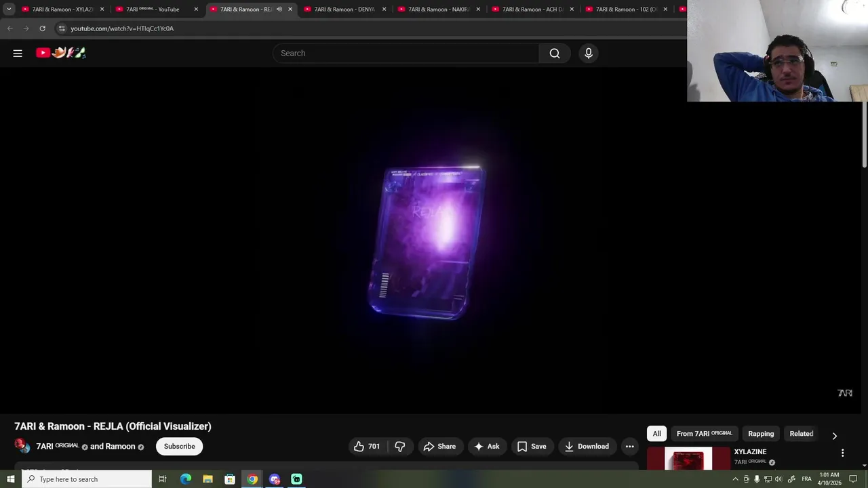The width and height of the screenshot is (868, 488).
Task: Close the NAKIRA browser tab
Action: 478,9
